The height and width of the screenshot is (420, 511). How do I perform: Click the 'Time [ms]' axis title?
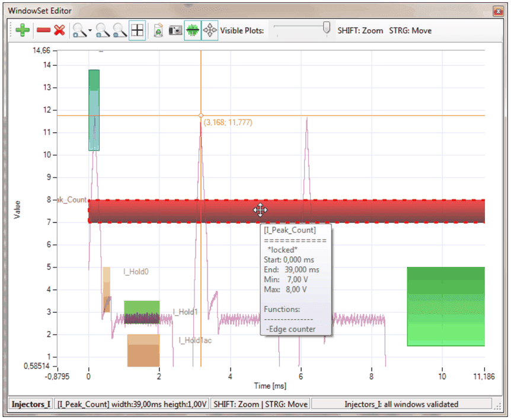pyautogui.click(x=270, y=386)
